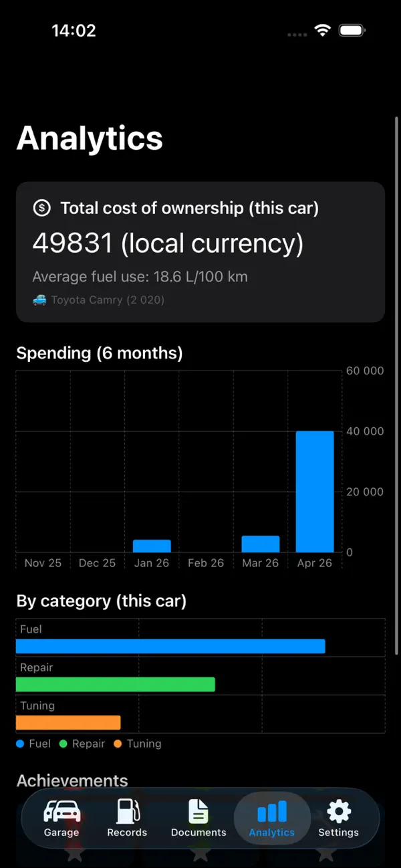401x868 pixels.
Task: Tap the Apr 26 spending bar
Action: click(x=315, y=492)
